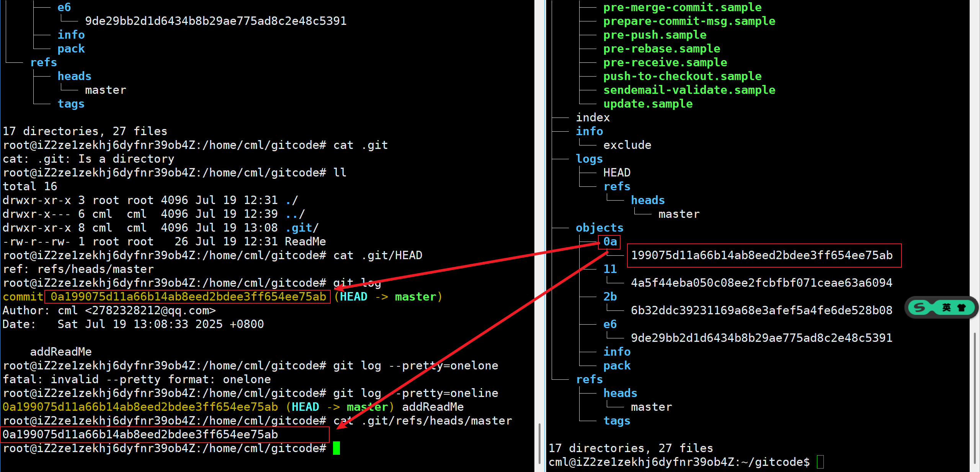Screen dimensions: 980x472
Task: Select the "logs" directory in right tree
Action: tap(589, 159)
